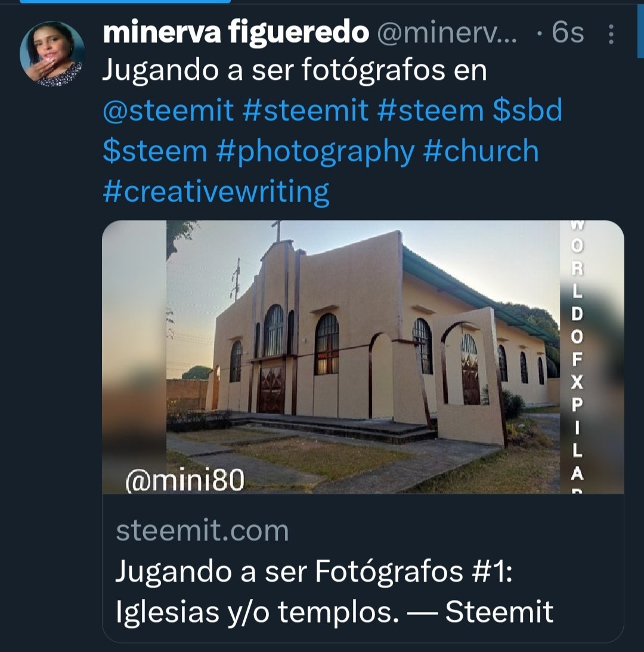The width and height of the screenshot is (644, 652).
Task: Open the $steem cashtag
Action: [x=154, y=150]
